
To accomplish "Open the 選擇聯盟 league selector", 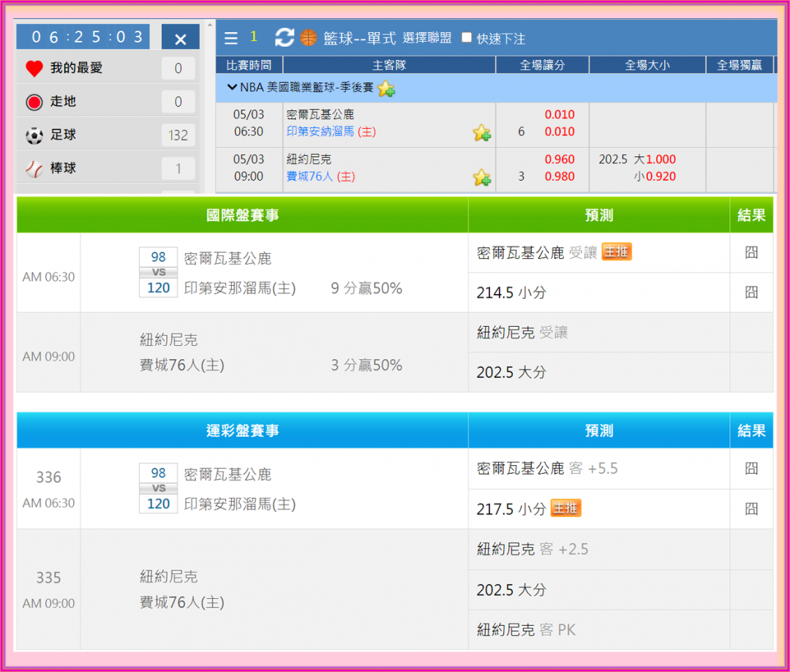I will (x=427, y=38).
